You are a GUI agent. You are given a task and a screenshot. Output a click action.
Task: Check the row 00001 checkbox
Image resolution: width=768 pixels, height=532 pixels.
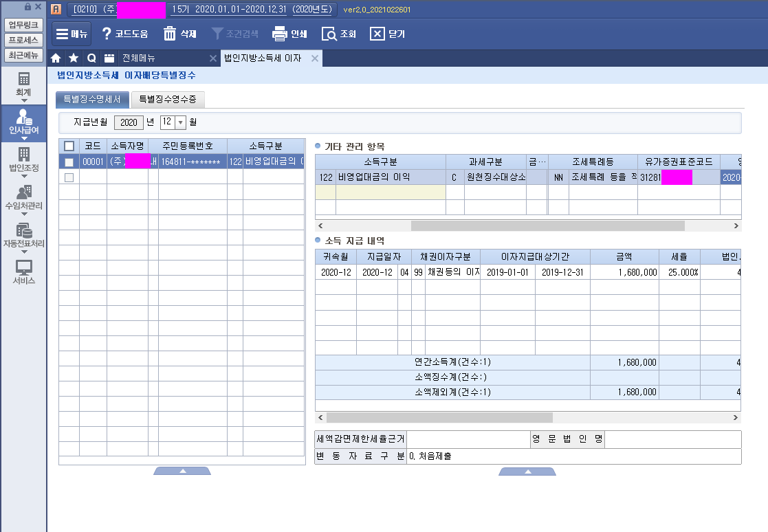pyautogui.click(x=69, y=162)
